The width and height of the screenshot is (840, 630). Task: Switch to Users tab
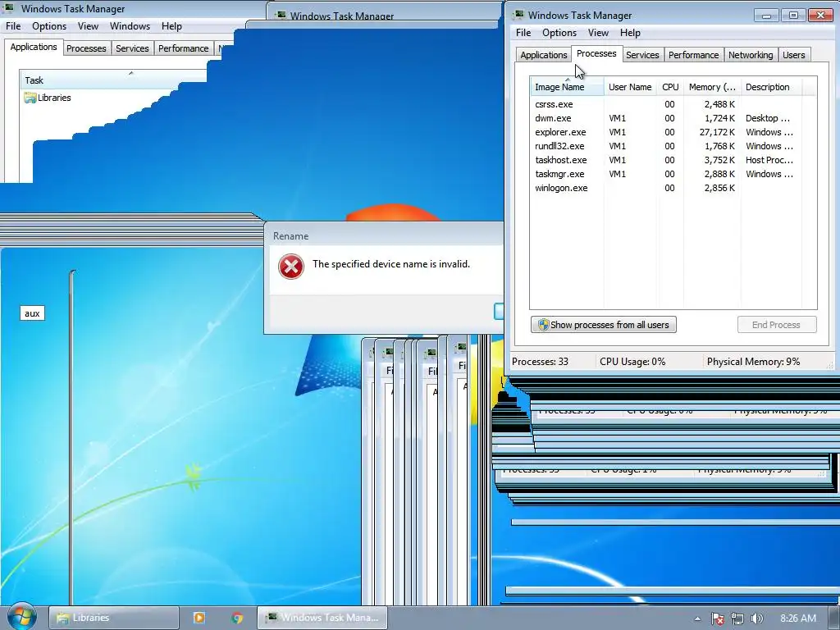pyautogui.click(x=793, y=55)
